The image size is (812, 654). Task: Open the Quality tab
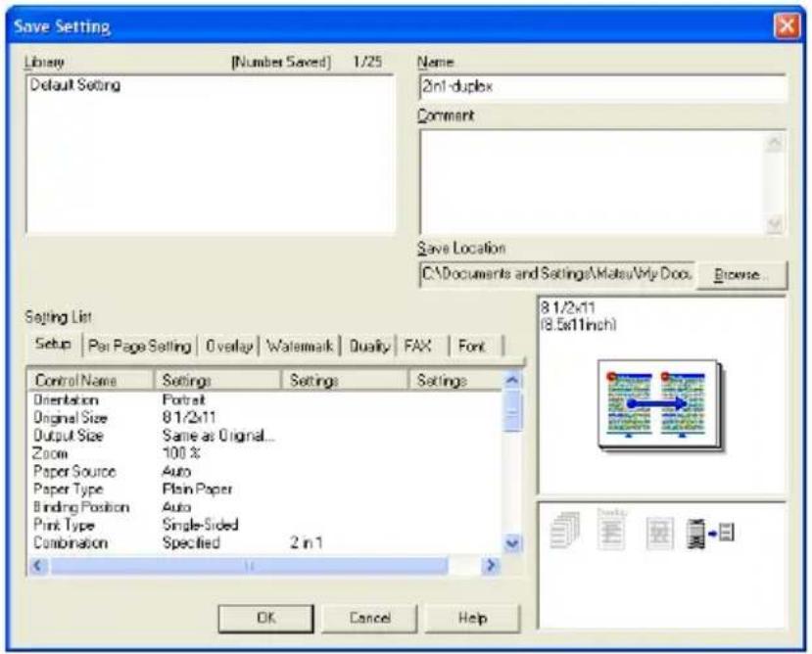(x=369, y=346)
